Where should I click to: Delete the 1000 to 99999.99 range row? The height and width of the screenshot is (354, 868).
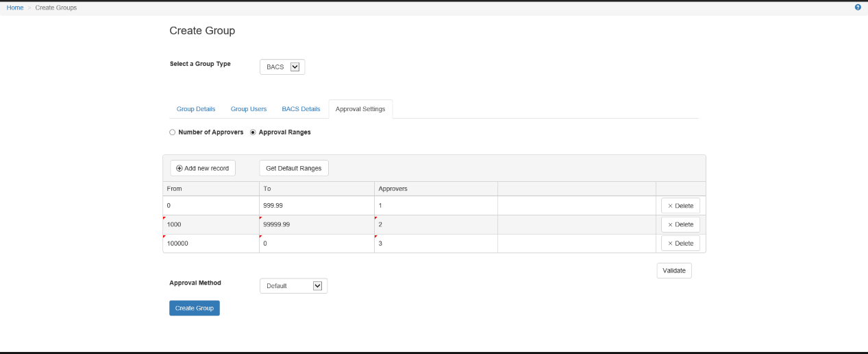tap(680, 224)
